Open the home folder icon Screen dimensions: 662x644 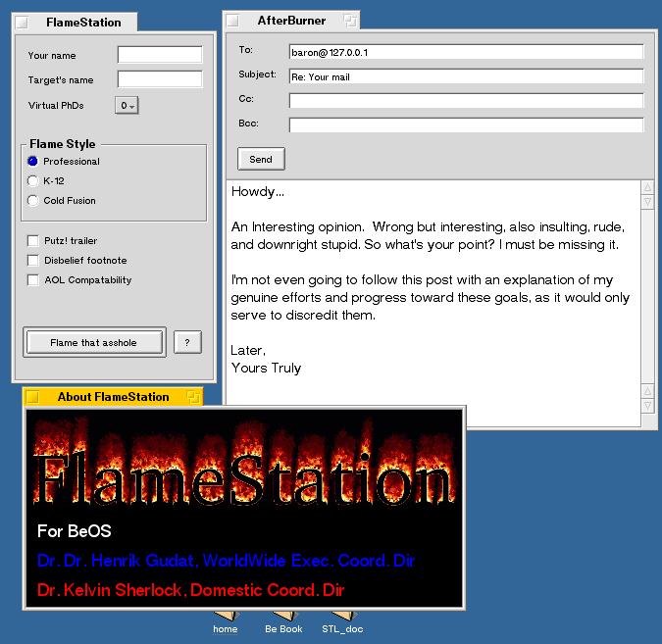226,622
